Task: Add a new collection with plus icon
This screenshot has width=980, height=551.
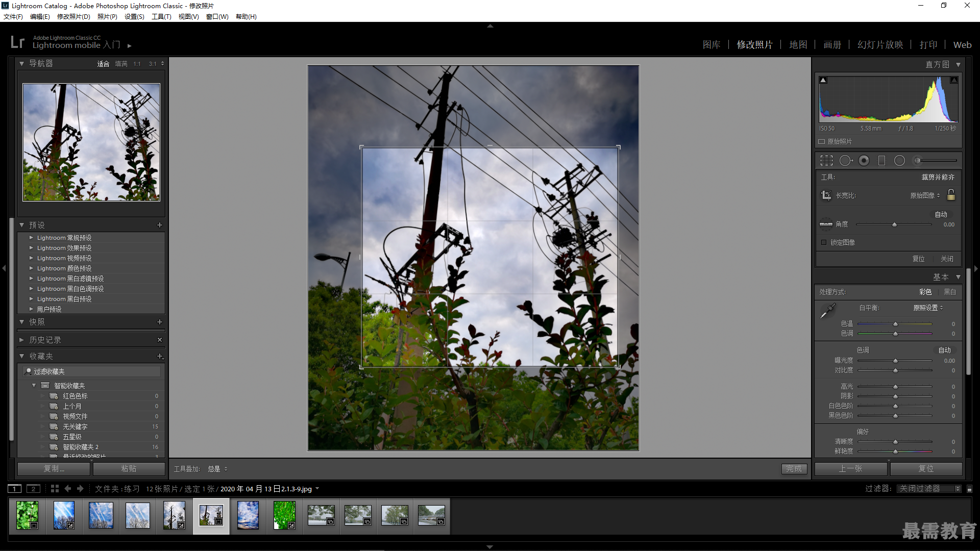Action: (160, 356)
